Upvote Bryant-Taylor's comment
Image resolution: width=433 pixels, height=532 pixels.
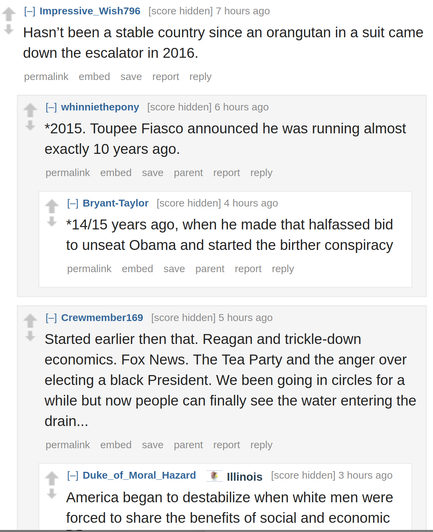point(52,206)
